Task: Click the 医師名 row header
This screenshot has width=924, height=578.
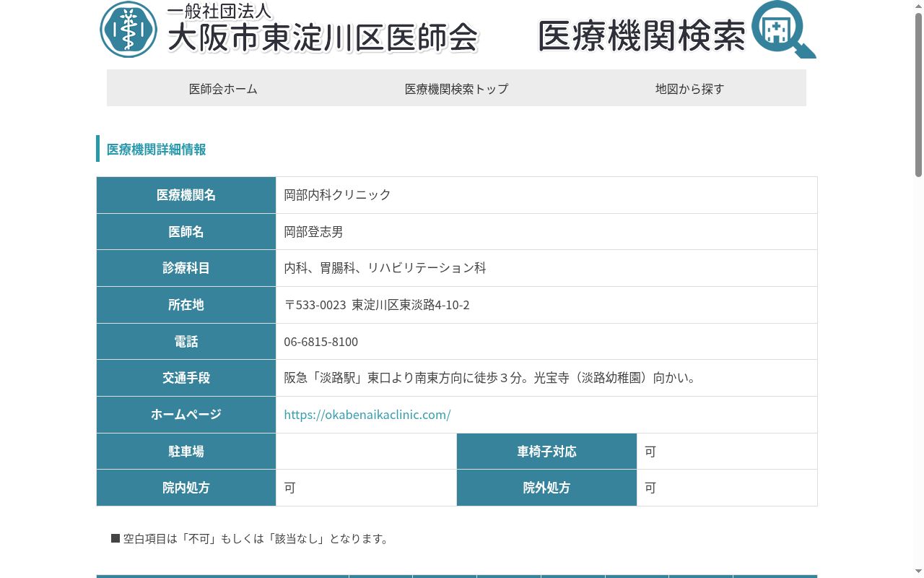Action: (x=186, y=232)
